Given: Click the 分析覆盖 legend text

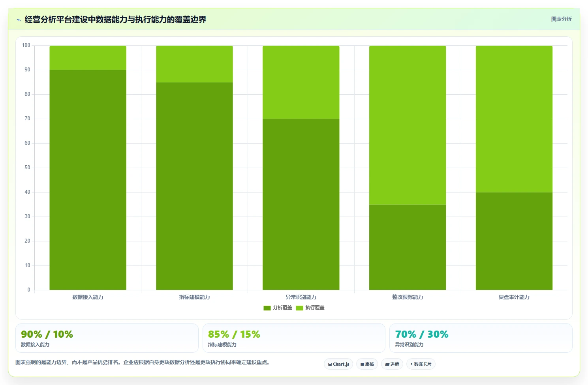Looking at the screenshot, I should pos(282,308).
